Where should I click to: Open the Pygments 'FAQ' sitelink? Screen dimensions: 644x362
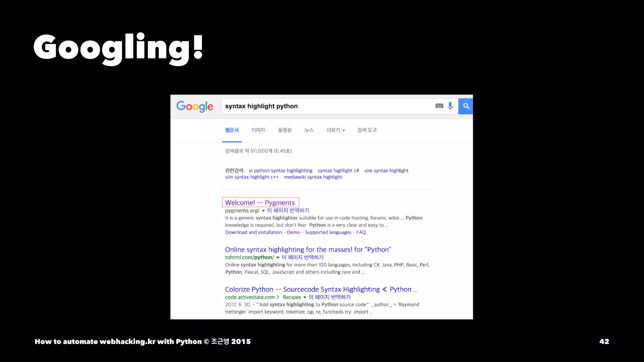click(361, 232)
